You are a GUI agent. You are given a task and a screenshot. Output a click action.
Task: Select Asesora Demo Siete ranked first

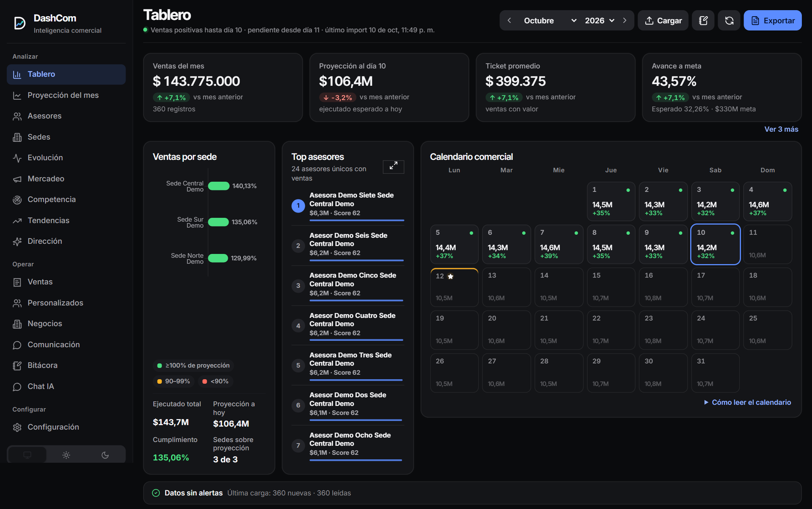(x=348, y=205)
